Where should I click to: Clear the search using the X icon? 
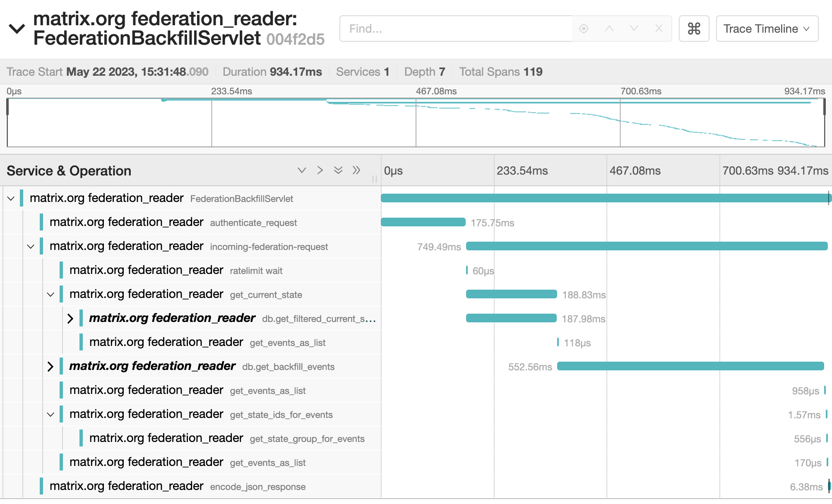659,29
